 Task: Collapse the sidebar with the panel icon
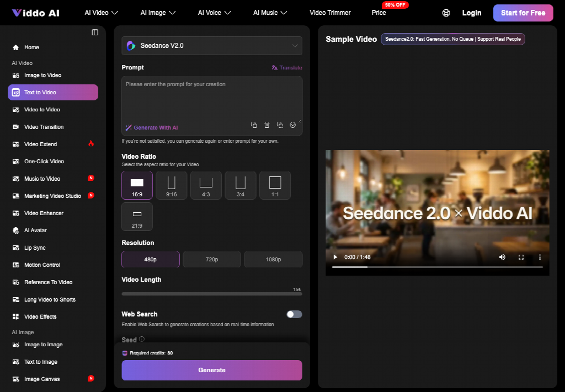tap(95, 33)
